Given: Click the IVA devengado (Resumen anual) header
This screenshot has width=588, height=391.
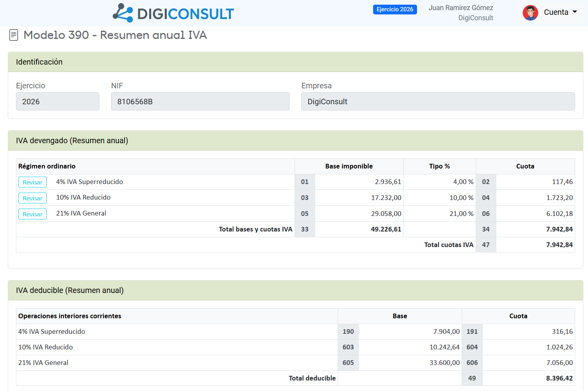Looking at the screenshot, I should point(295,140).
